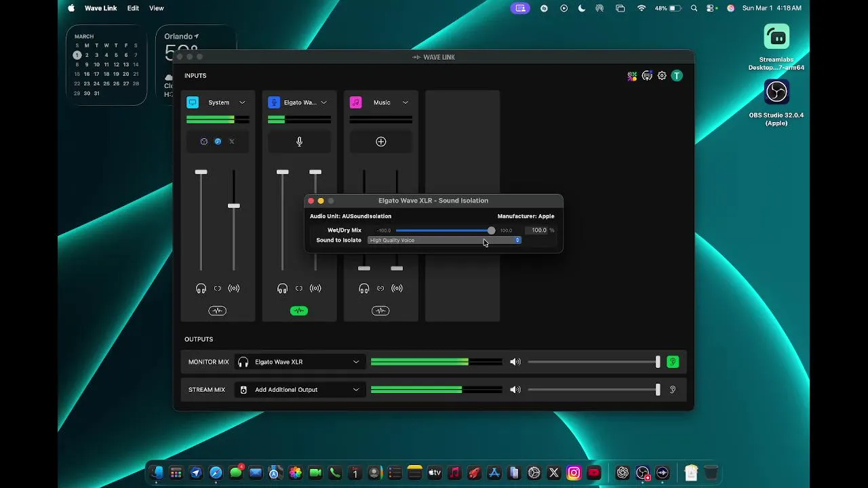Screen dimensions: 868x488
Task: Expand the System channel dropdown chevron
Action: (x=242, y=102)
